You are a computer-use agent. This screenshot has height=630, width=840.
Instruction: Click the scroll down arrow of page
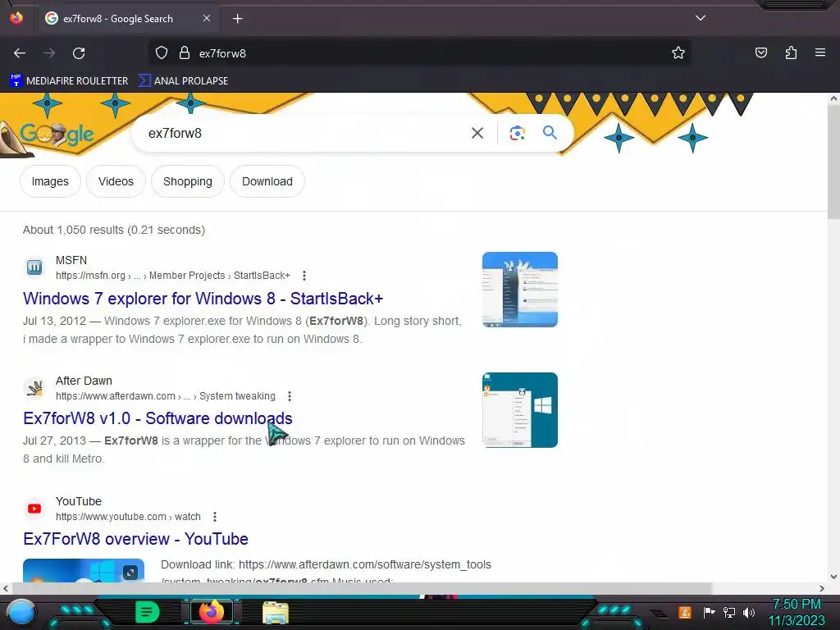pos(833,577)
